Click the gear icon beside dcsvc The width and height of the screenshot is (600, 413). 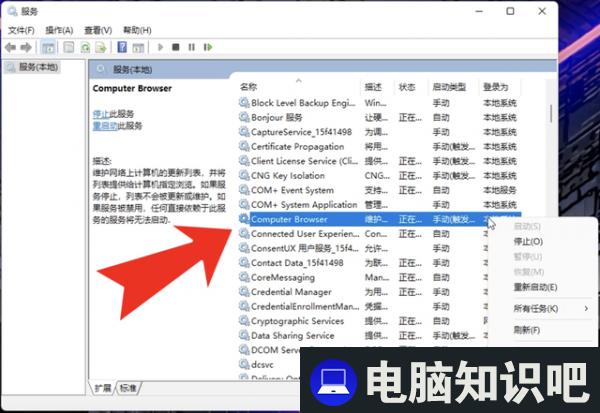tap(244, 364)
